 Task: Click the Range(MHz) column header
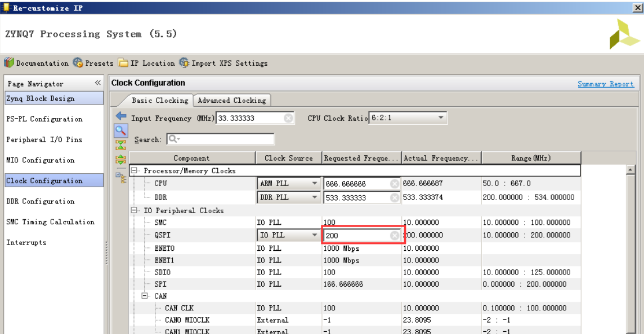tap(531, 158)
